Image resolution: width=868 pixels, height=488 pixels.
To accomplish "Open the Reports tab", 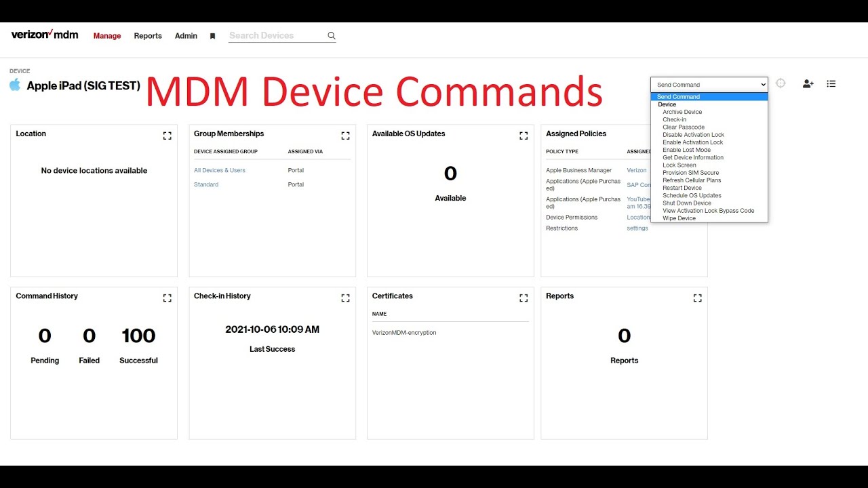I will point(148,36).
